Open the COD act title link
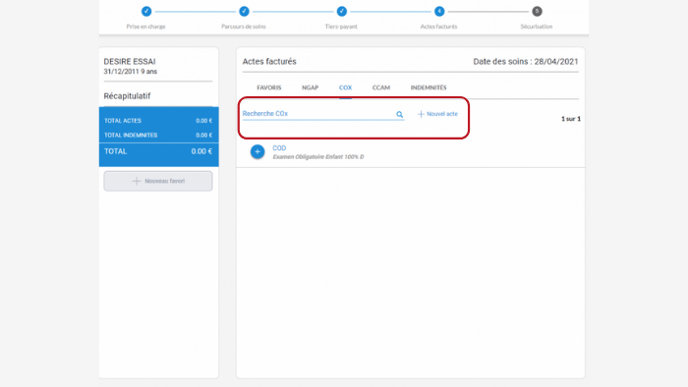Viewport: 688px width, 387px height. [279, 148]
